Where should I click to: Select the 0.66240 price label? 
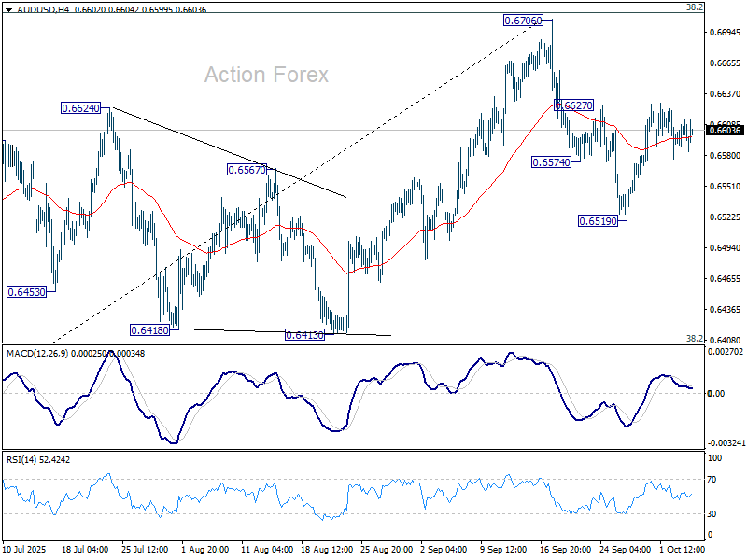(81, 108)
